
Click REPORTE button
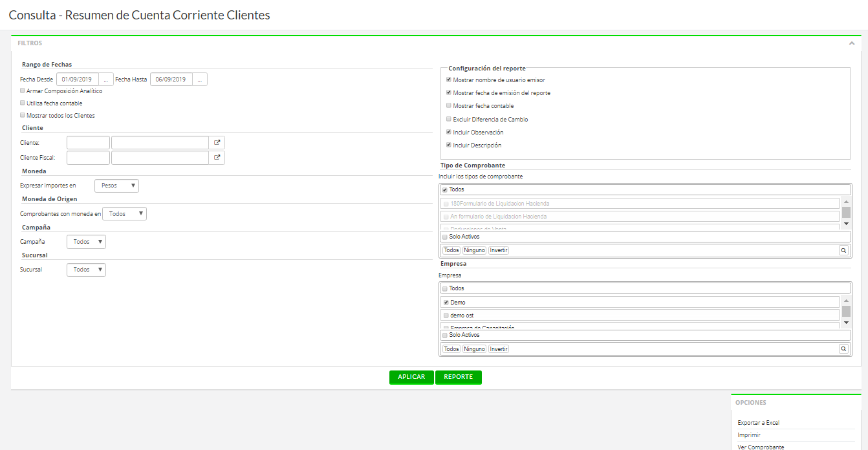[459, 377]
